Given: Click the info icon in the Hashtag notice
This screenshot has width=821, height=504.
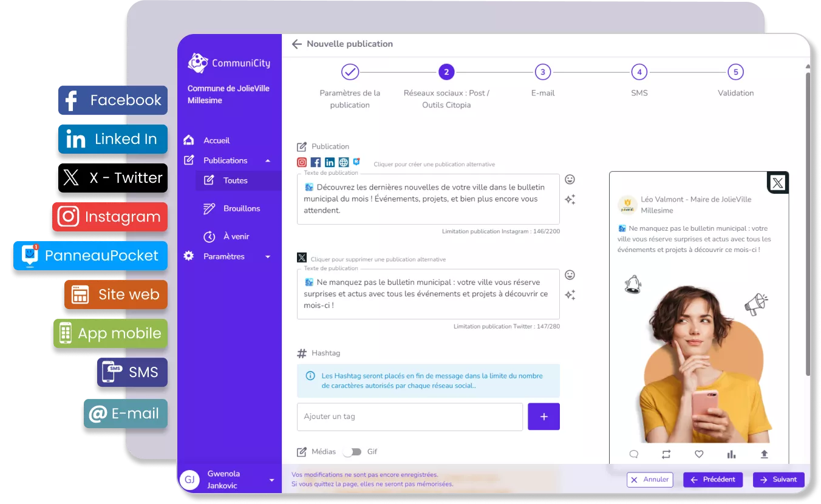Looking at the screenshot, I should [x=310, y=376].
